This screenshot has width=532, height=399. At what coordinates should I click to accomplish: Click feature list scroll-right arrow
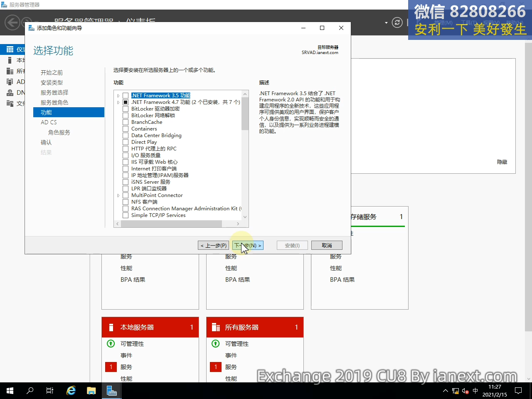(238, 224)
